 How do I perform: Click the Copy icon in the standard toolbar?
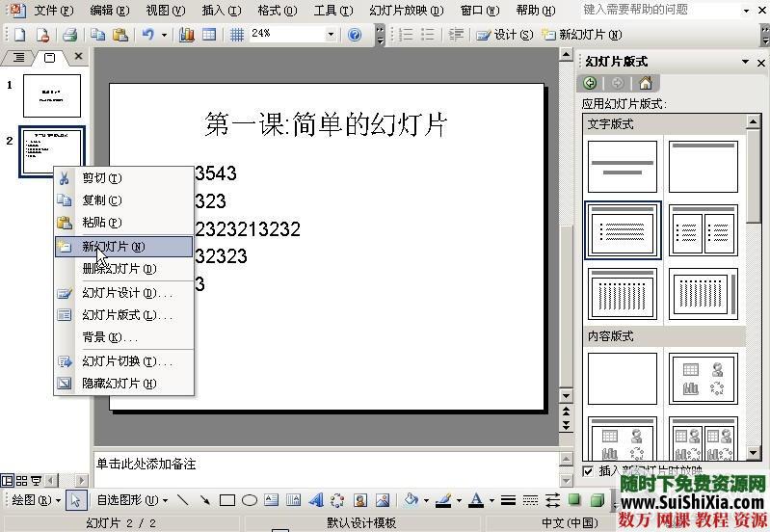97,35
